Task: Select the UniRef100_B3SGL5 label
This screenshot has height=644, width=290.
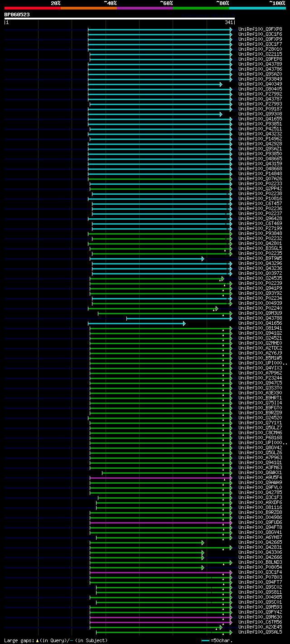Action: click(x=260, y=249)
